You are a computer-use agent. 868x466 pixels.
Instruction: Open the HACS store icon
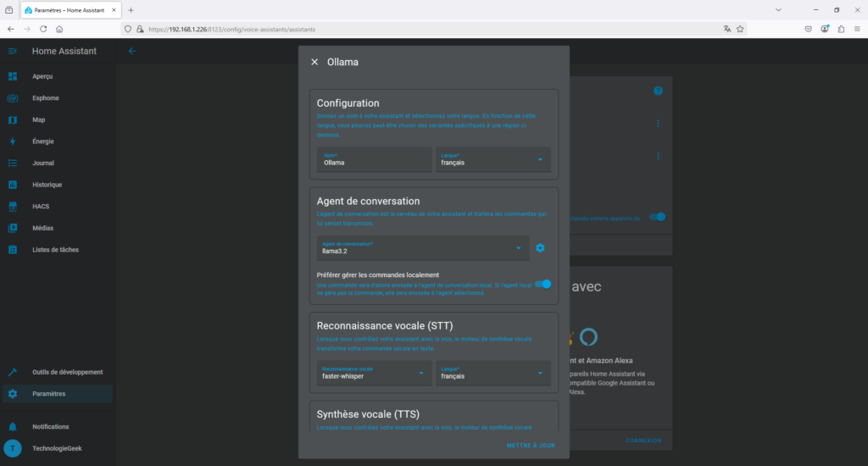click(x=13, y=206)
